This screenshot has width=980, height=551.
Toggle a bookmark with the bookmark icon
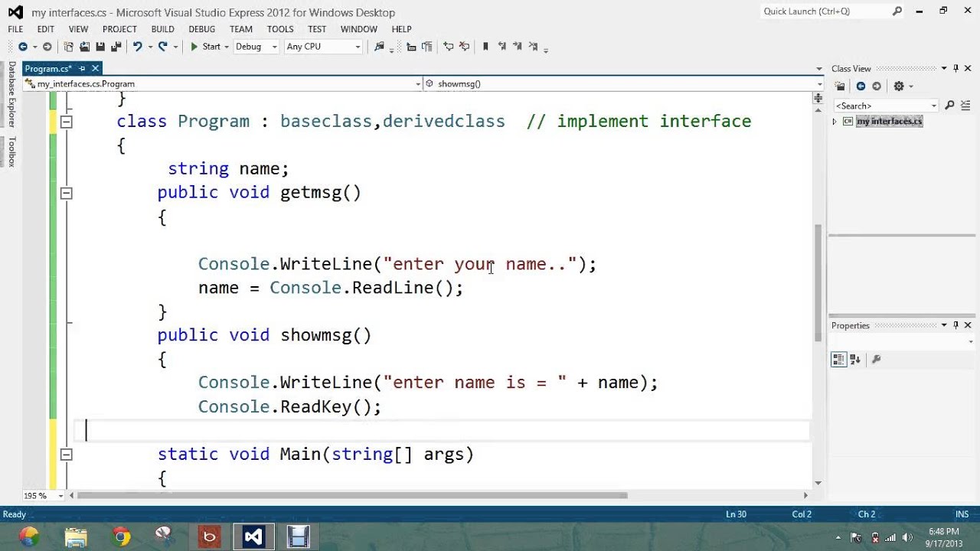point(485,47)
